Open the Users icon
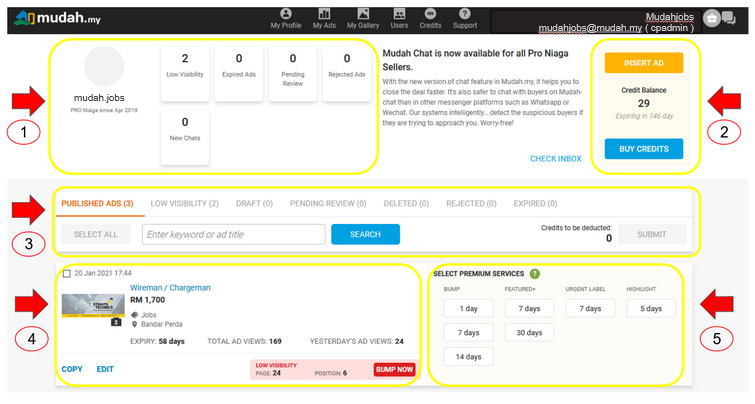 pos(400,18)
